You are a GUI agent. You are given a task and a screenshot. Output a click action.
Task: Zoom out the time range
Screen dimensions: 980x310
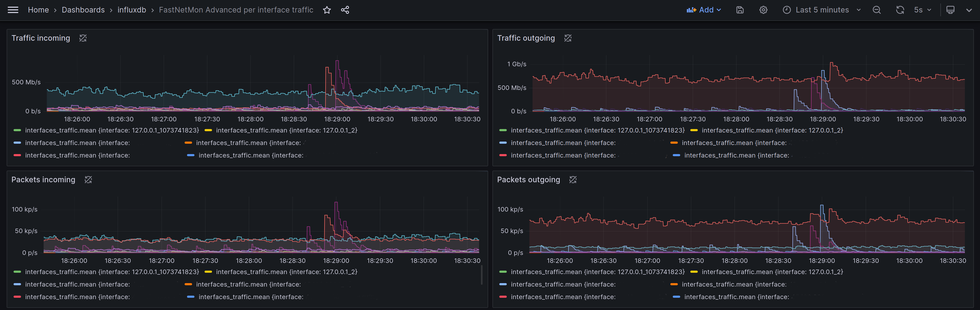tap(877, 10)
